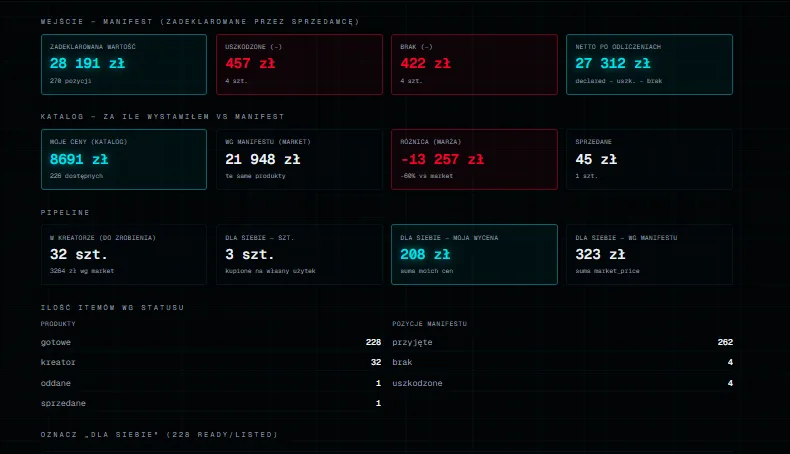
Task: Click the '-60% vs market' note
Action: [426, 176]
